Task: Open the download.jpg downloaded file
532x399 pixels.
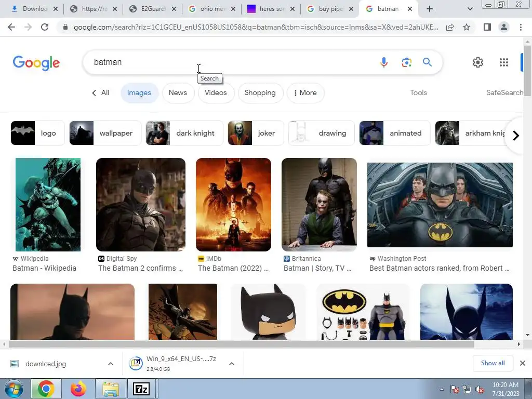Action: 46,364
